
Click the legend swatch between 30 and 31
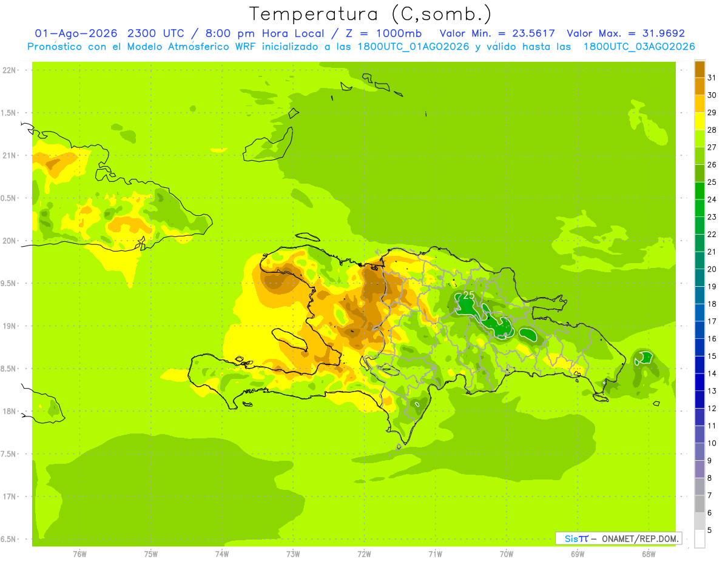[699, 86]
